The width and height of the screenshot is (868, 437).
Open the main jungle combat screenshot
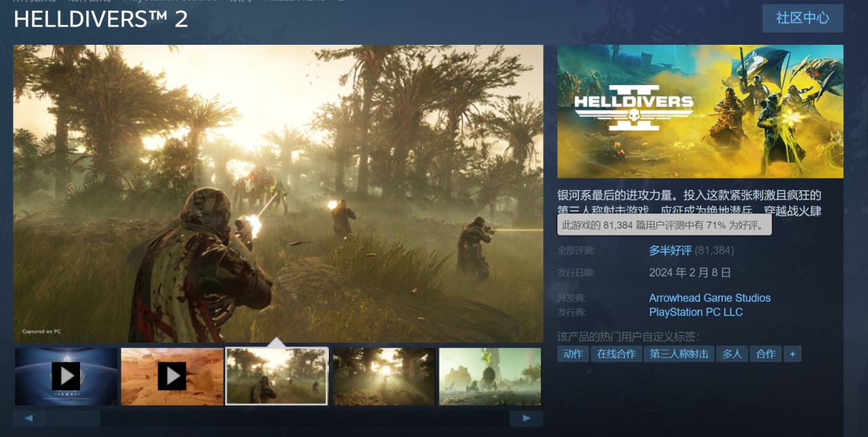pos(278,193)
